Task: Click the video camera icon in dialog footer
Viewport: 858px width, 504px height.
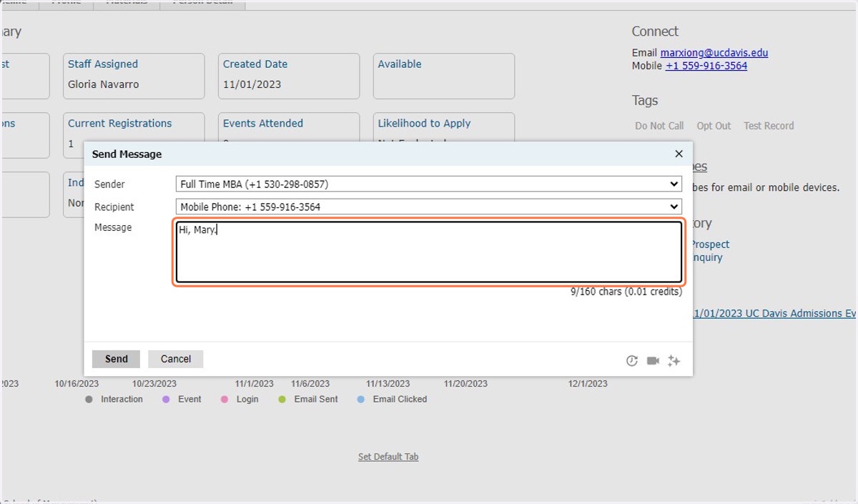Action: point(653,361)
